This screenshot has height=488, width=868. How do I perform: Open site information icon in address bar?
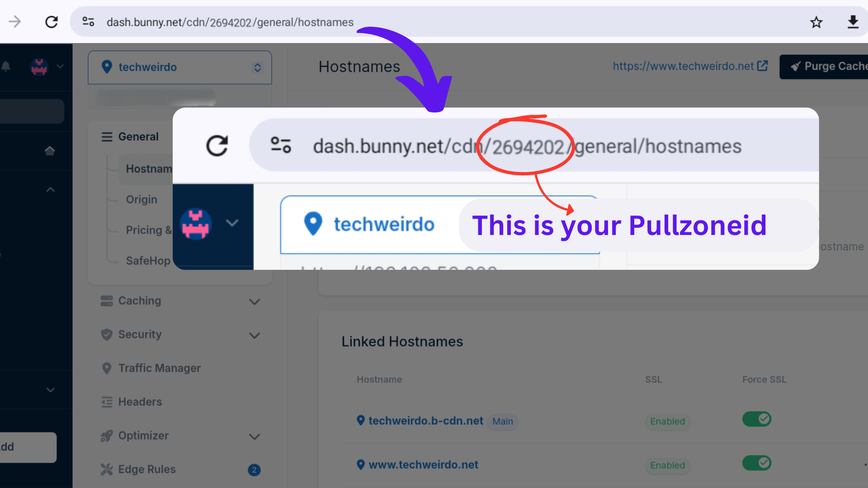88,22
